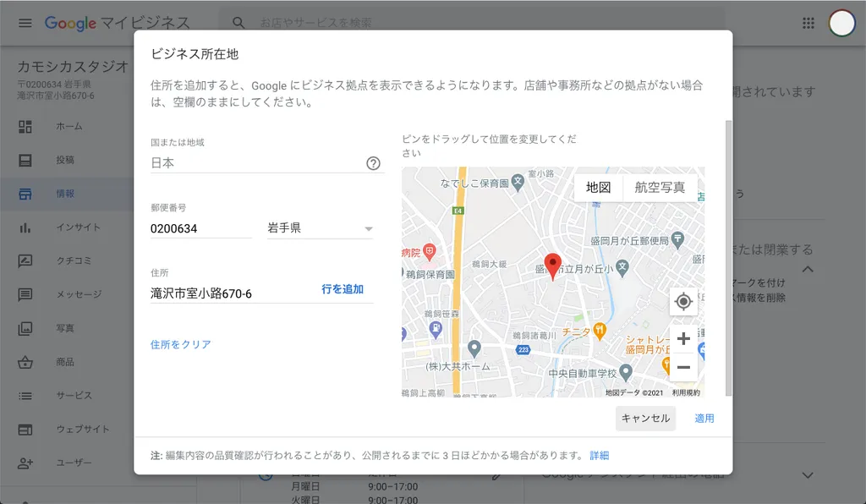The height and width of the screenshot is (504, 866).
Task: Click なでしこ保育園 school marker on map
Action: (518, 183)
